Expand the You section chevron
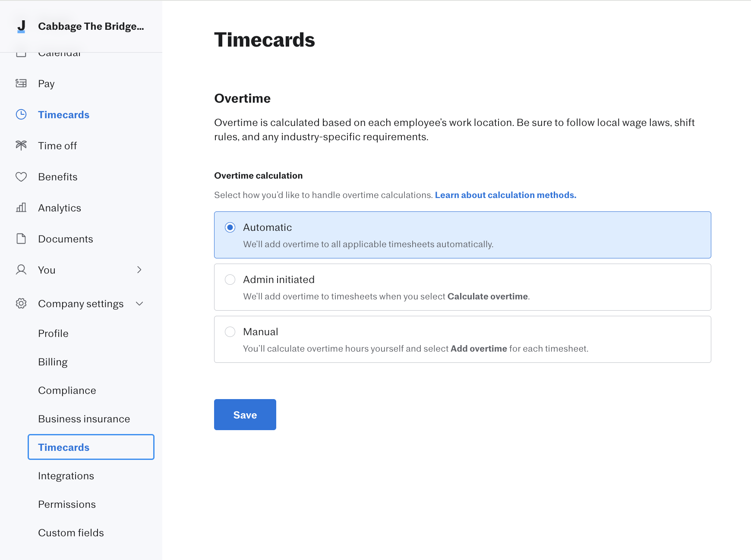Image resolution: width=751 pixels, height=560 pixels. point(139,270)
